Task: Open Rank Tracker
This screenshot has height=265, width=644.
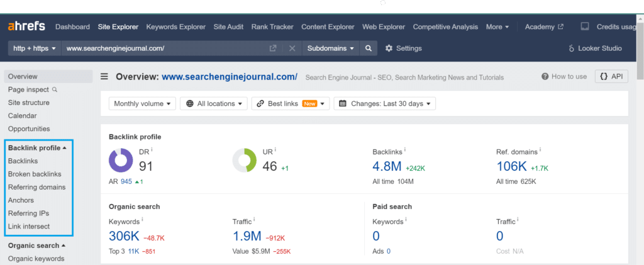Action: coord(272,26)
